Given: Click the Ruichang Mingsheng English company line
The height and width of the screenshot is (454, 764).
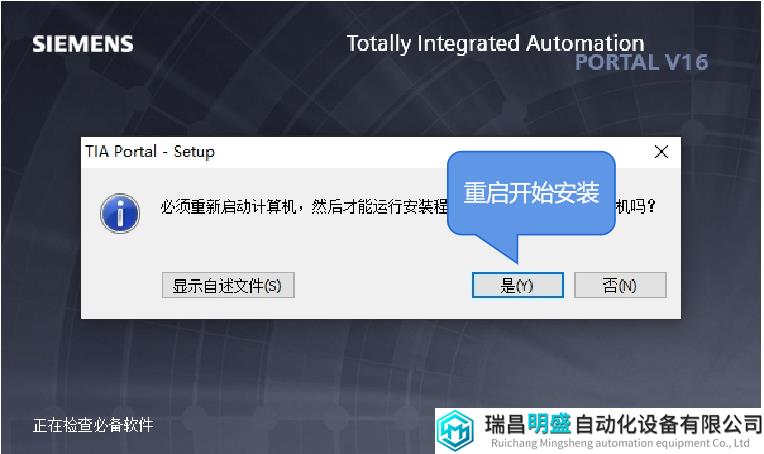Looking at the screenshot, I should (x=620, y=443).
